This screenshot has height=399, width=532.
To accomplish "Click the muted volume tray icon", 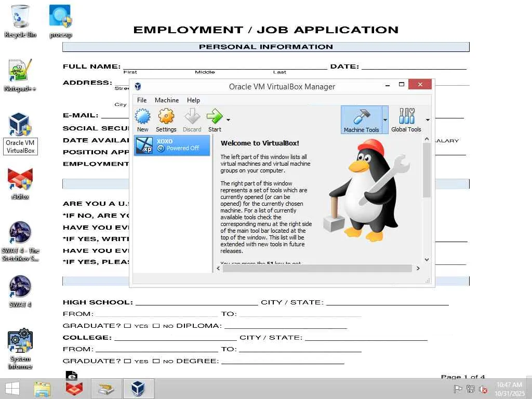I will [483, 390].
